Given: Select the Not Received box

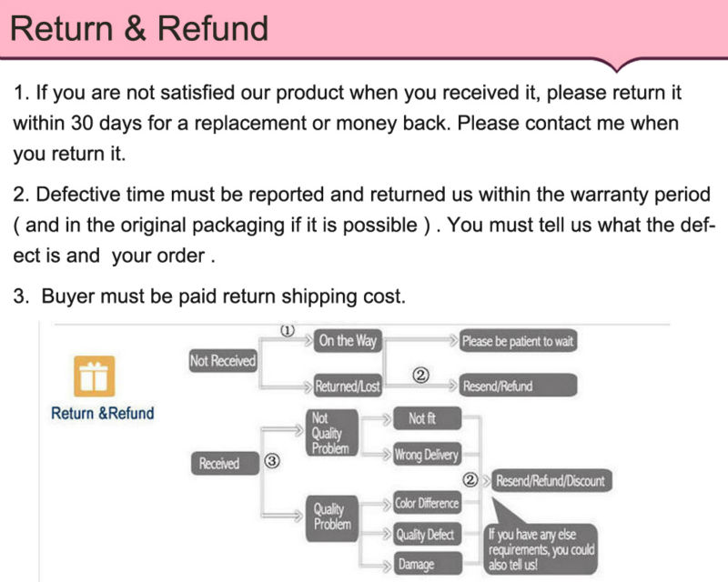Looking at the screenshot, I should pyautogui.click(x=223, y=361).
